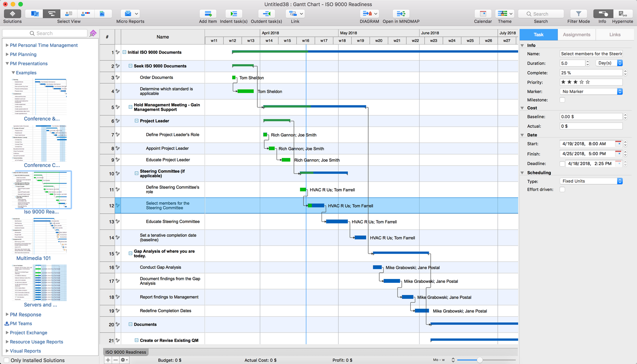The width and height of the screenshot is (637, 364).
Task: Expand the PM Response tree item
Action: [7, 315]
